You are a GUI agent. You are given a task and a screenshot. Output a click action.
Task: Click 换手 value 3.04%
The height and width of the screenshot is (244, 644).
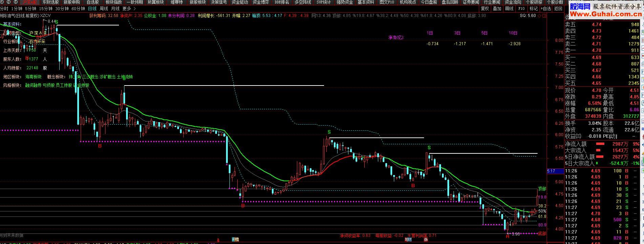(x=595, y=123)
